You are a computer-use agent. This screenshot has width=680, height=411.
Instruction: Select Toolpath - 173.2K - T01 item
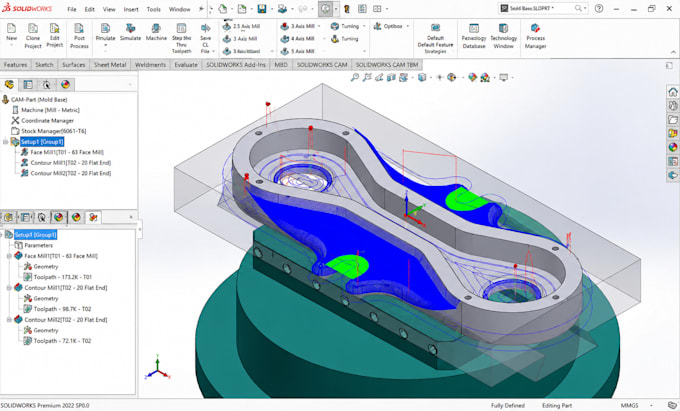tap(58, 277)
